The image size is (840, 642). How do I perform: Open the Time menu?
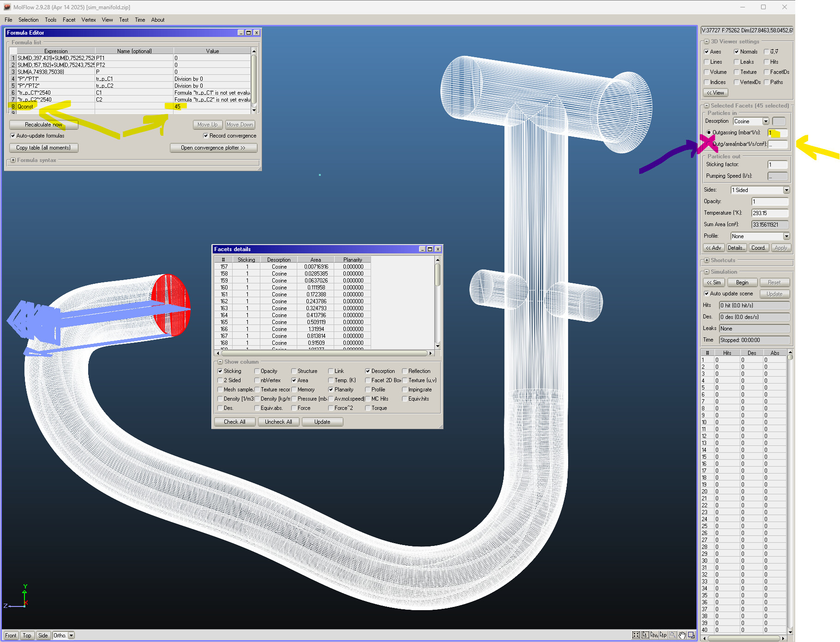click(x=140, y=20)
